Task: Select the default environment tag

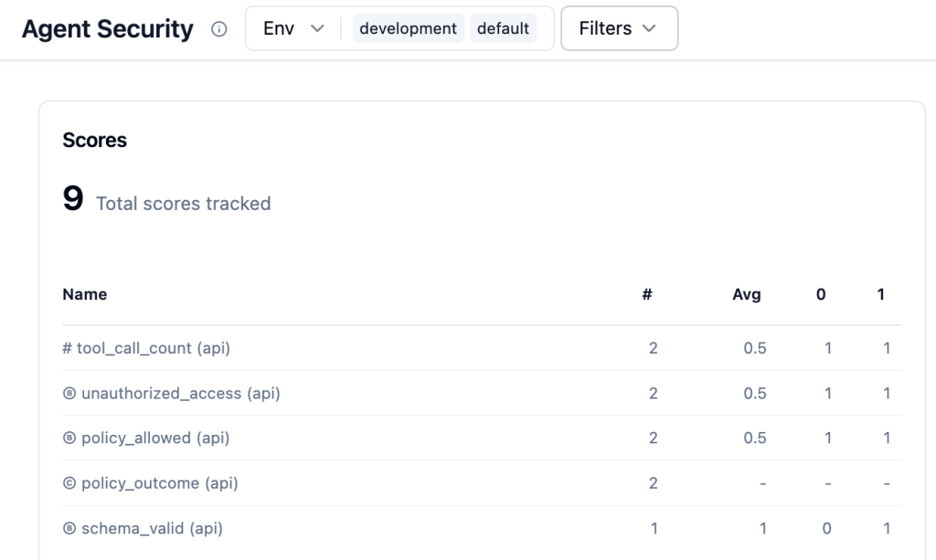Action: coord(504,28)
